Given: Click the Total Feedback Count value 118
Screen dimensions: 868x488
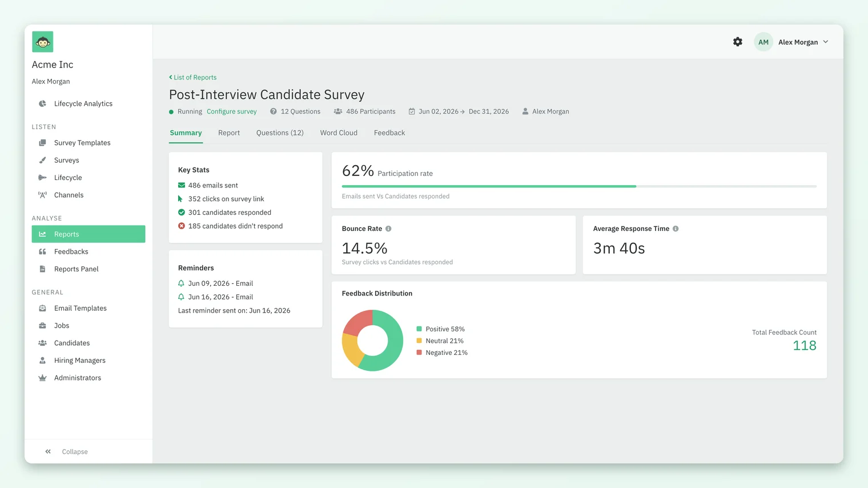Looking at the screenshot, I should click(805, 345).
